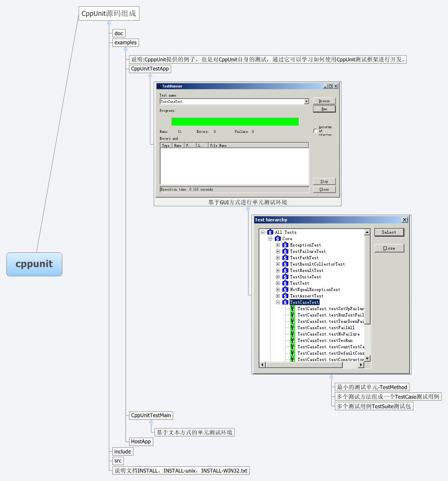448x481 pixels.
Task: Click the TestRunner window title icon
Action: [x=159, y=86]
